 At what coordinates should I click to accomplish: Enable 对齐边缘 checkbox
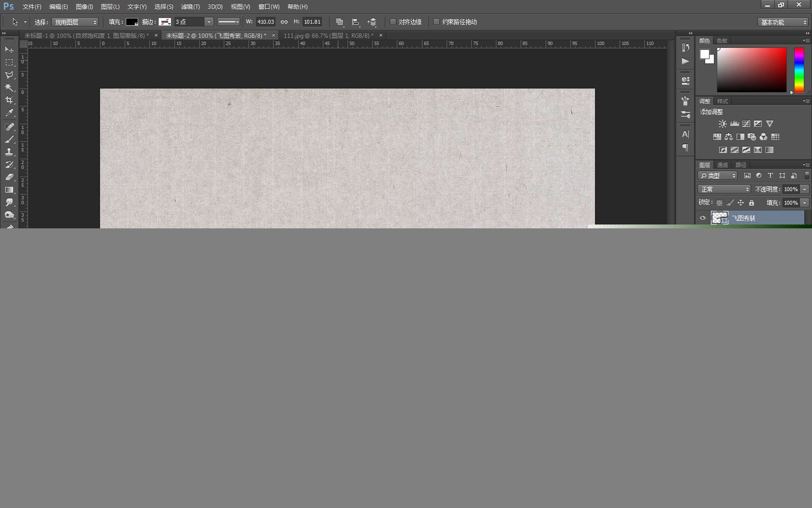393,22
